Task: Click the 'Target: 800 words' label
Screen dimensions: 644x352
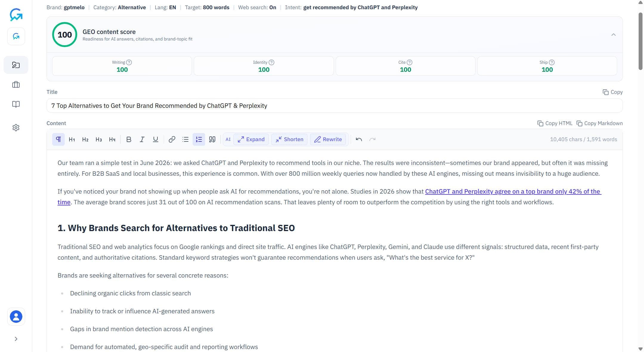Action: point(207,7)
